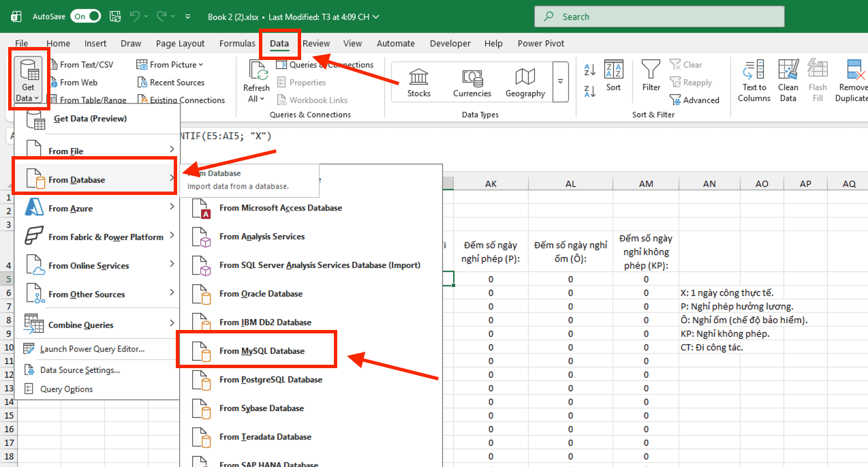This screenshot has width=868, height=467.
Task: Open the Sort dialog
Action: (614, 76)
